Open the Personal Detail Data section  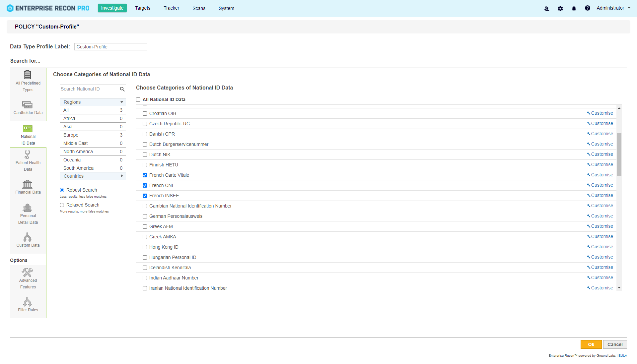(x=28, y=213)
